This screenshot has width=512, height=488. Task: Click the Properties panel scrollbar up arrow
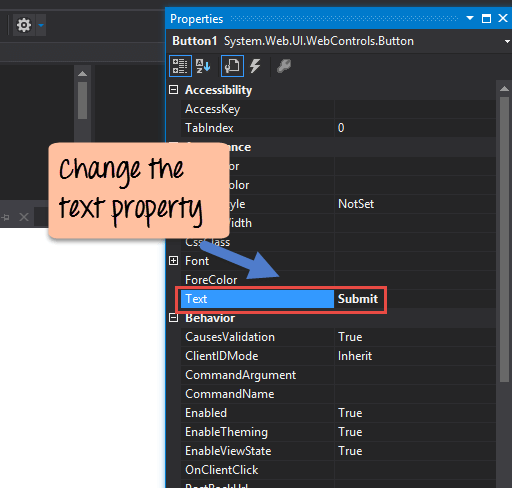(504, 89)
